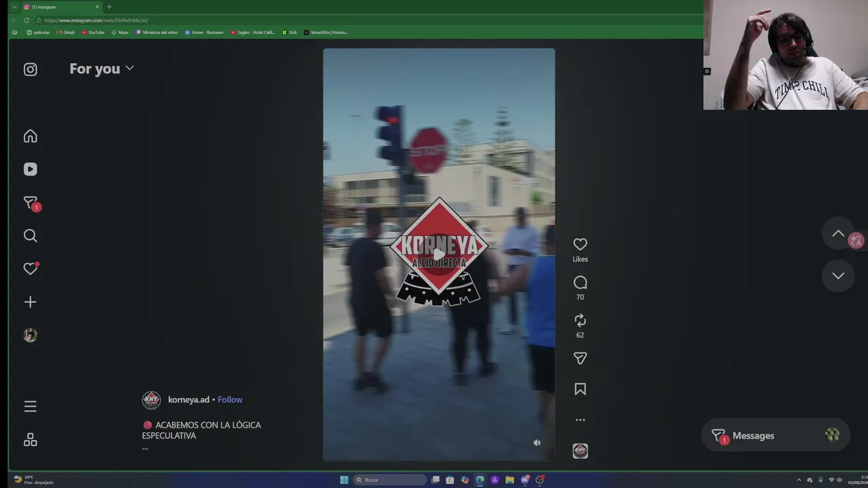The width and height of the screenshot is (868, 488).
Task: Open the floating Messages panel
Action: click(x=776, y=436)
